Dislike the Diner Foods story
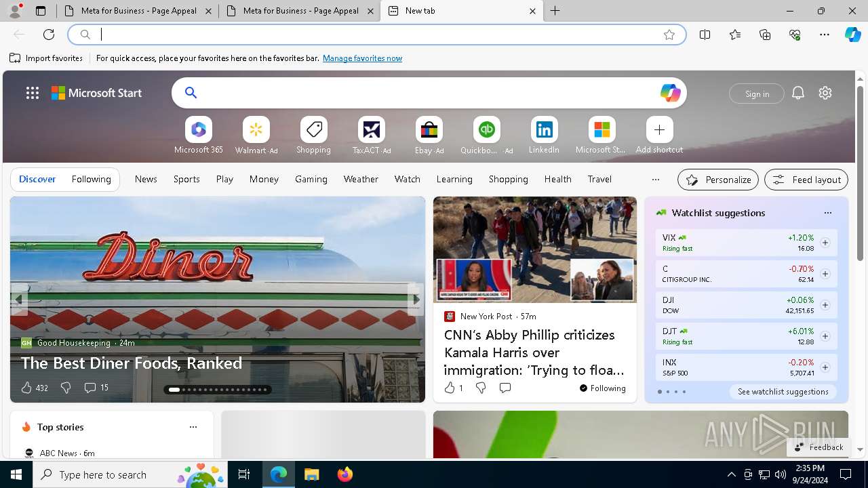The image size is (868, 488). (x=66, y=388)
